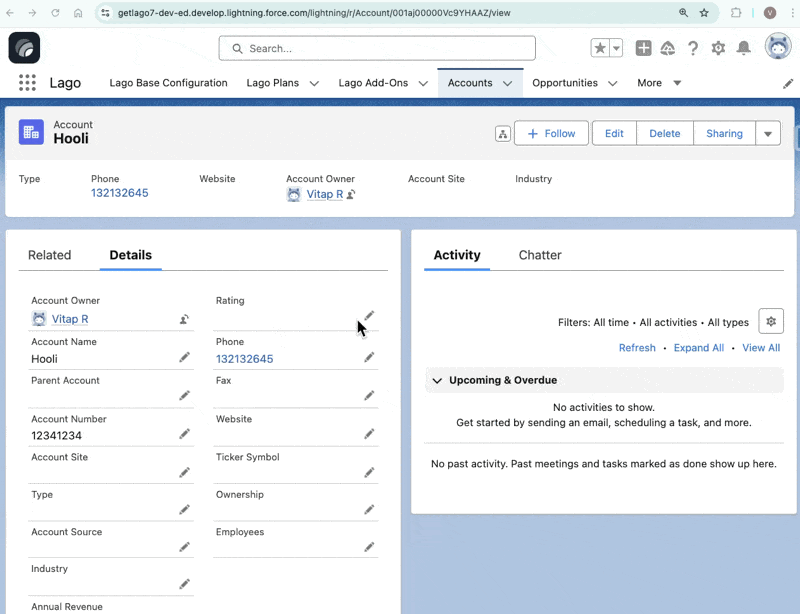Screen dimensions: 800x614
Task: Expand the Lago Plans tab dropdown chevron
Action: 314,83
